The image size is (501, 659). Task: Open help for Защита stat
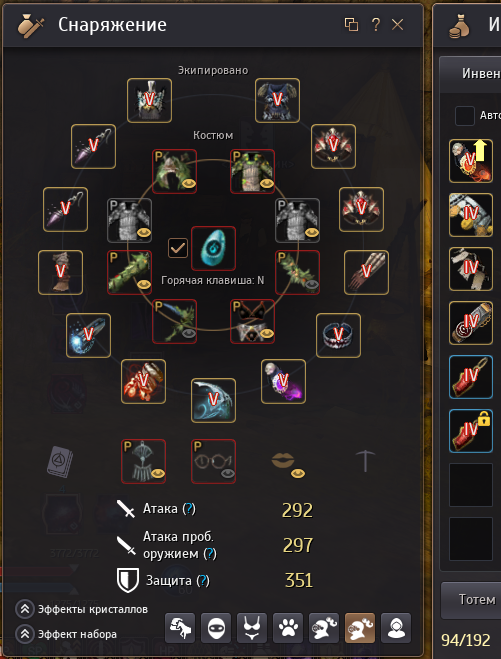pos(203,580)
